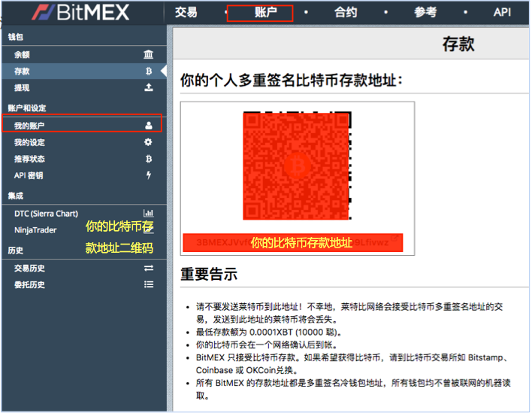The width and height of the screenshot is (532, 413).
Task: Click the bitcoin deposit address text
Action: (x=292, y=242)
